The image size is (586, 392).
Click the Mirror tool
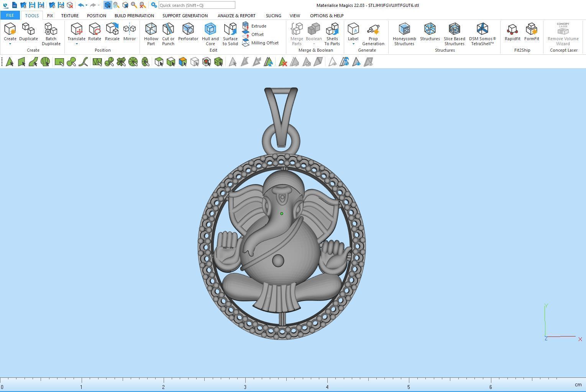click(x=130, y=32)
